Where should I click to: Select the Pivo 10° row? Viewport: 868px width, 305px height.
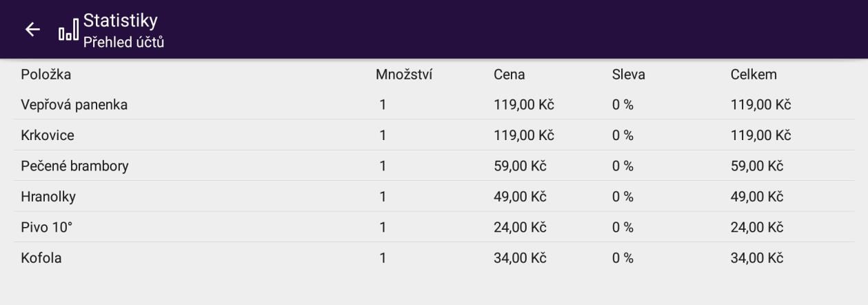pos(47,227)
